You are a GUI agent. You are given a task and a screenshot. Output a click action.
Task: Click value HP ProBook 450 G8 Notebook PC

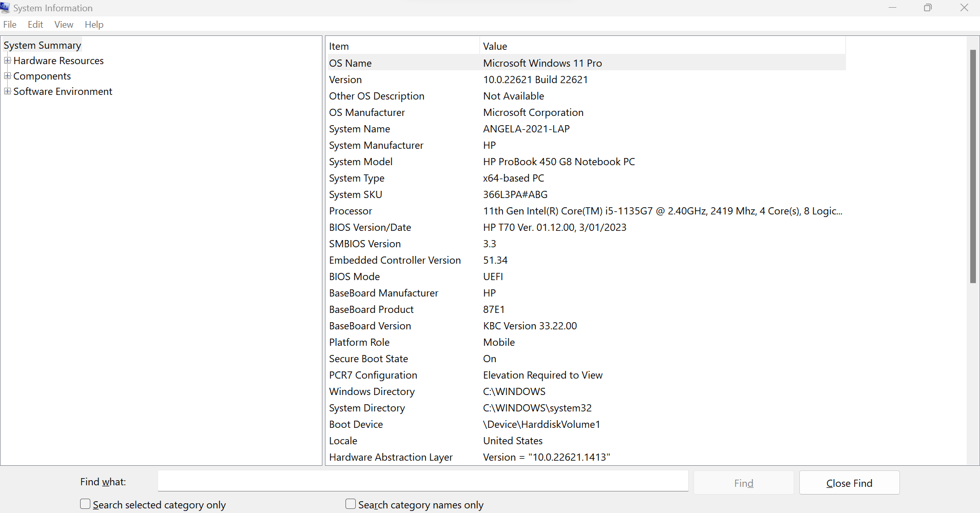point(559,162)
